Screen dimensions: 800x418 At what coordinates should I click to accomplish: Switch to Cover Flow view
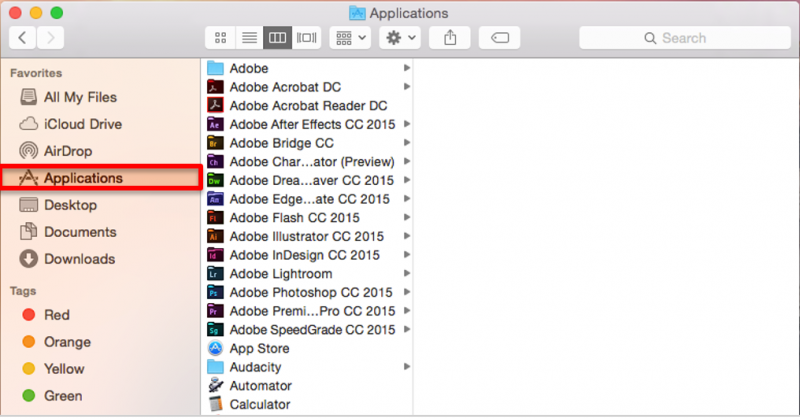[307, 38]
